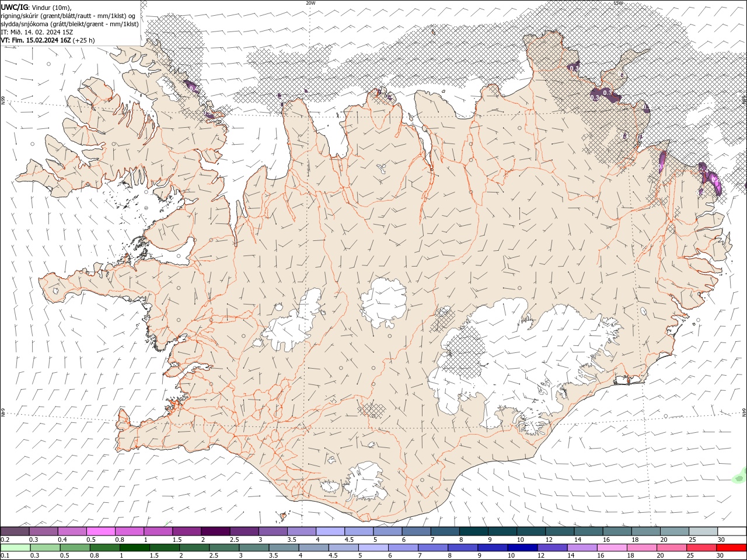Click the initial time 'IT: Mið. 14. 02. 2024 15Z'
The height and width of the screenshot is (560, 747).
point(36,32)
